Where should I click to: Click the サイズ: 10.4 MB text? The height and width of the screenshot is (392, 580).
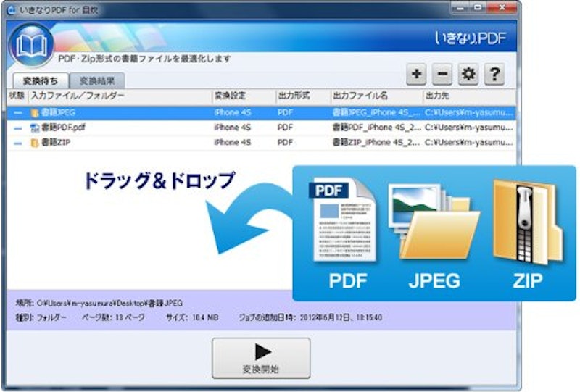192,317
